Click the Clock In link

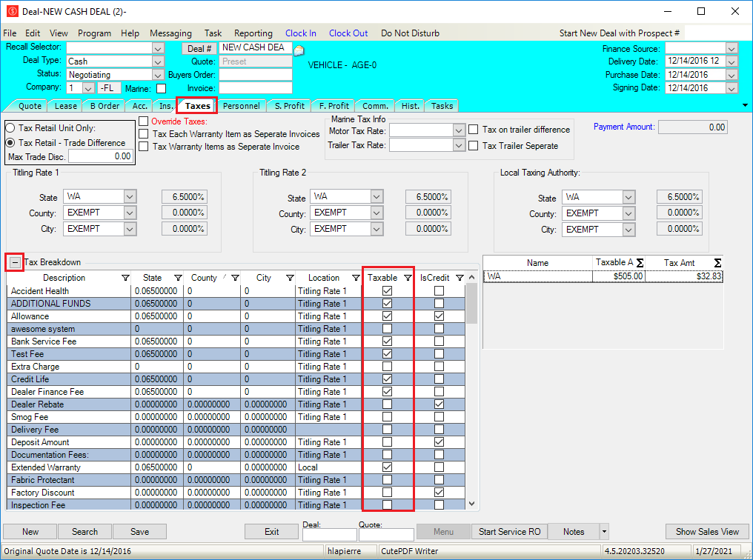(x=301, y=33)
